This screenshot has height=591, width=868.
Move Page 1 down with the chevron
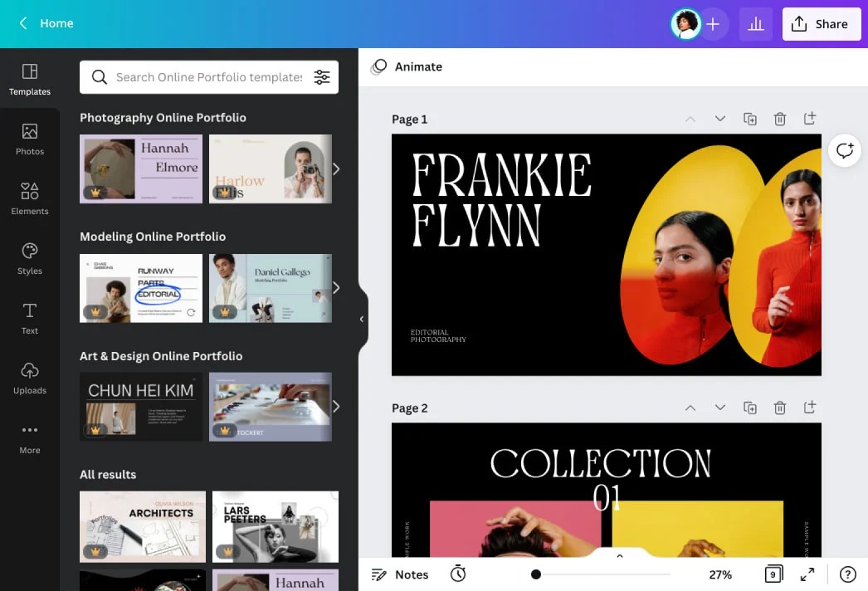click(x=720, y=119)
